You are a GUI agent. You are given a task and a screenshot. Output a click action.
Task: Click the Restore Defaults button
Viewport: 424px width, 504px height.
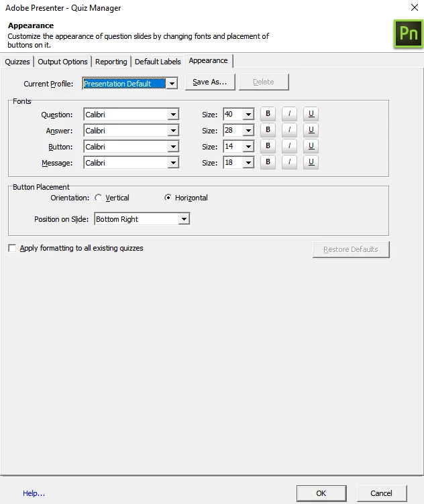(x=351, y=249)
